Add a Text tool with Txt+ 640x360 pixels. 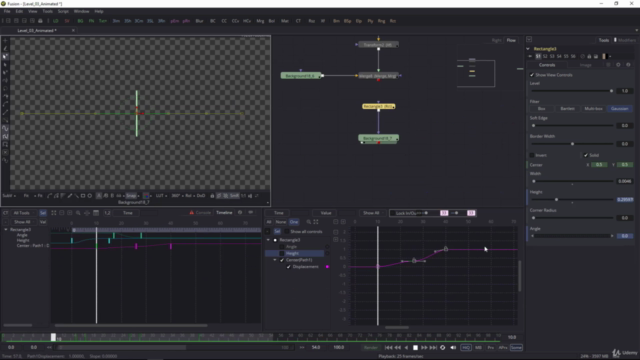tap(103, 21)
